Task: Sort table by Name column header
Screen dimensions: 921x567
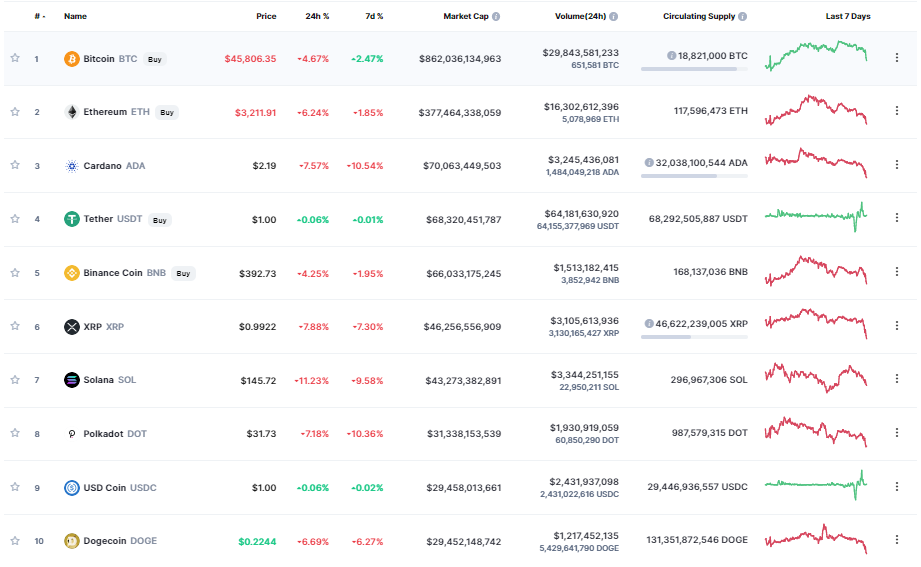Action: pyautogui.click(x=75, y=16)
